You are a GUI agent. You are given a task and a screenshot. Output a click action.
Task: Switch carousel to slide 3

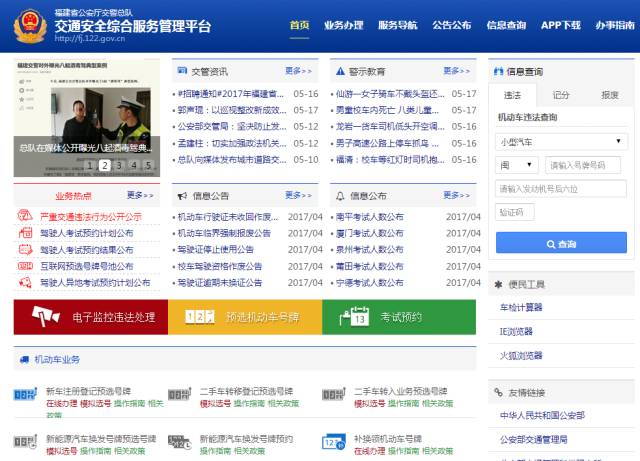tap(119, 165)
